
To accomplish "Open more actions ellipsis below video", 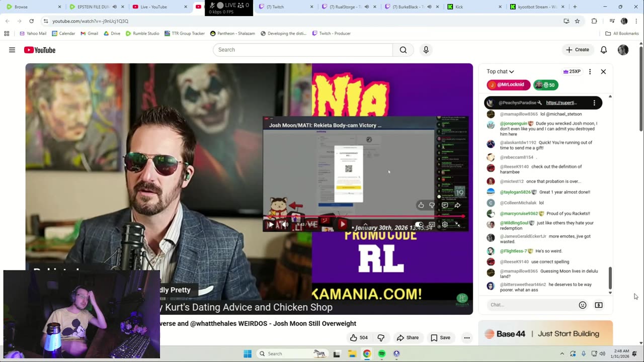I will click(467, 337).
